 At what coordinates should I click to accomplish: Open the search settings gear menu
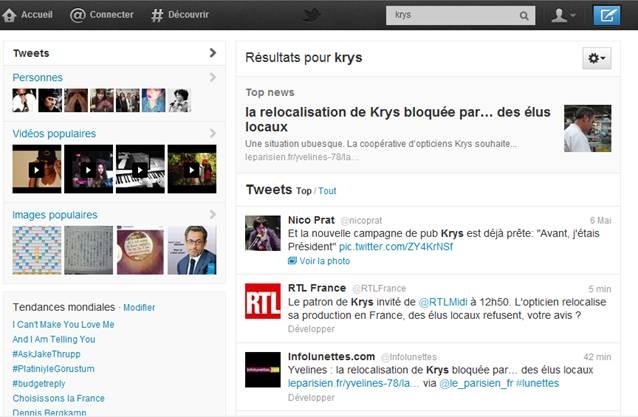[x=596, y=58]
